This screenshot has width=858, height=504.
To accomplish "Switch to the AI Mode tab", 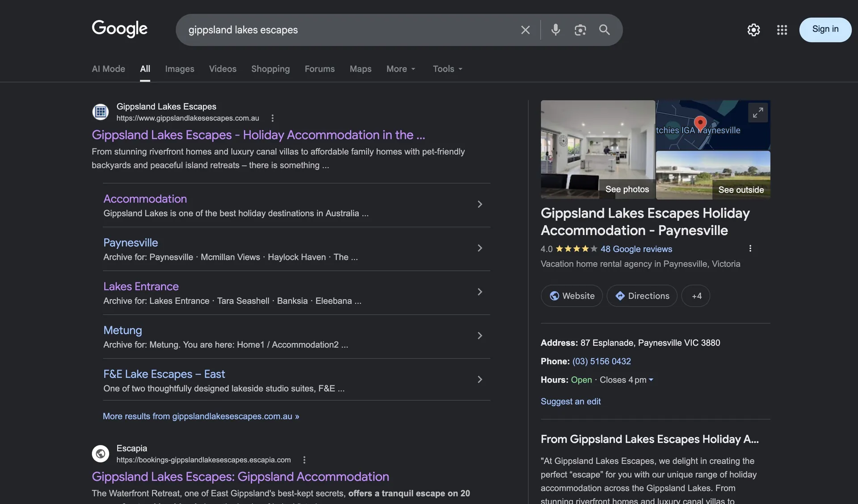I will tap(109, 69).
